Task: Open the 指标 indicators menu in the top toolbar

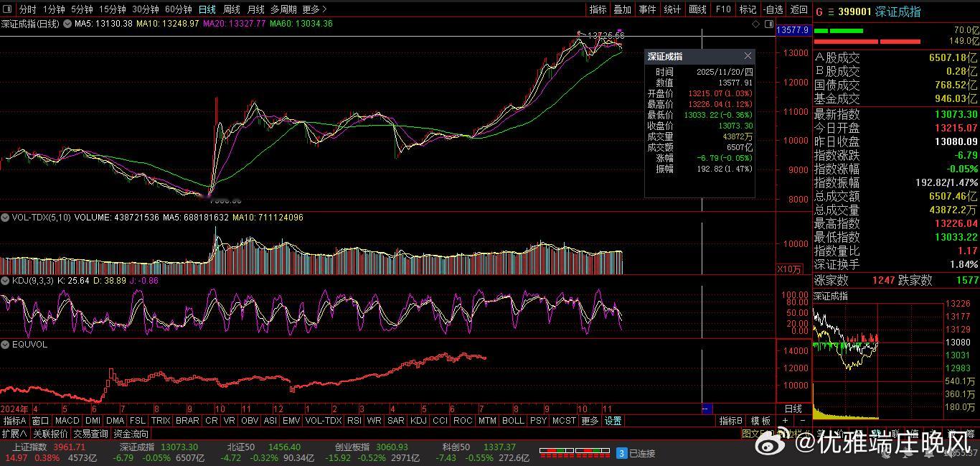Action: point(598,9)
